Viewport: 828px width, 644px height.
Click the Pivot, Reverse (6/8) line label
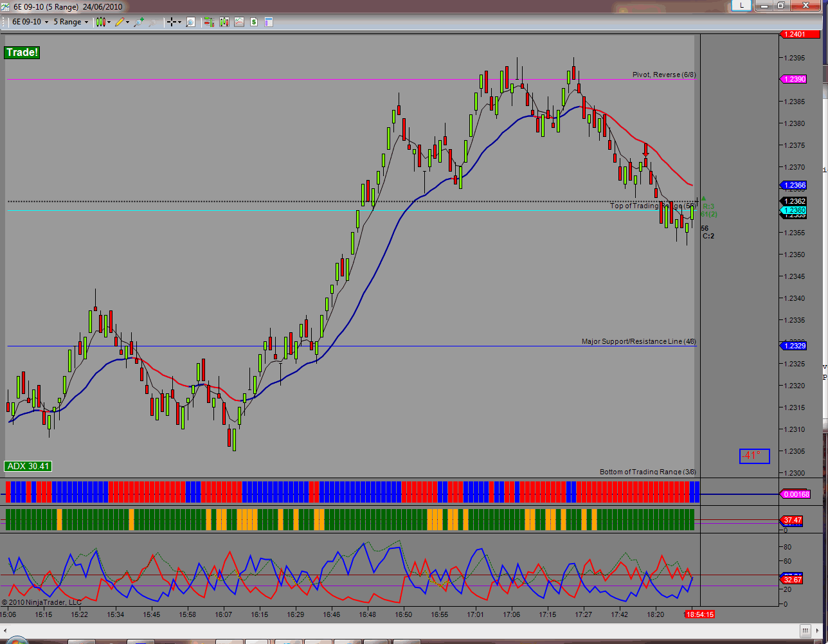pos(664,75)
